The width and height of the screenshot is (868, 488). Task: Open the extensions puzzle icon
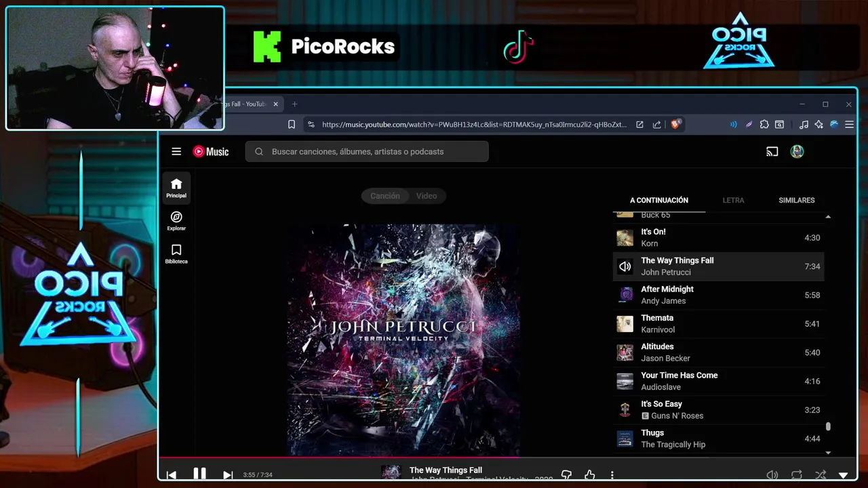[x=764, y=125]
